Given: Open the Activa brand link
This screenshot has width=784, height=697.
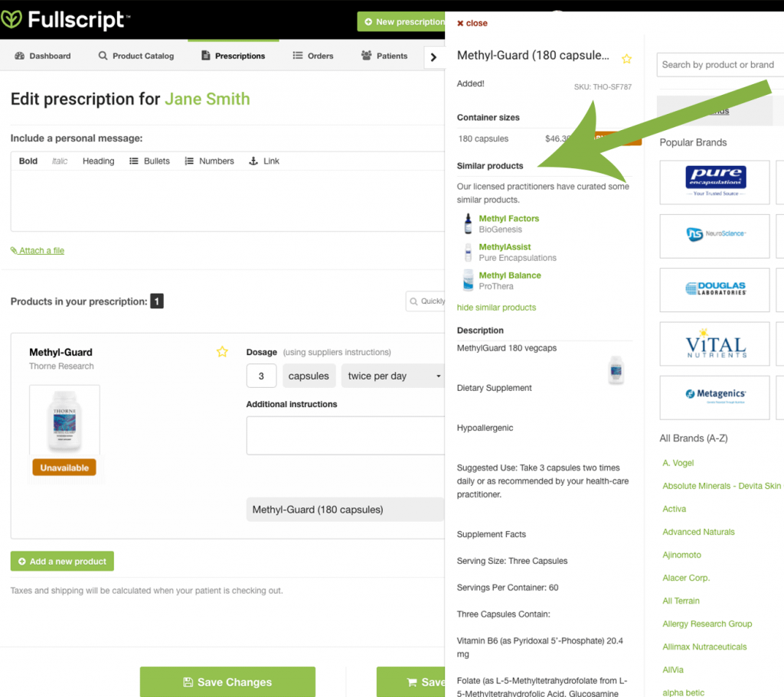Looking at the screenshot, I should click(x=674, y=509).
